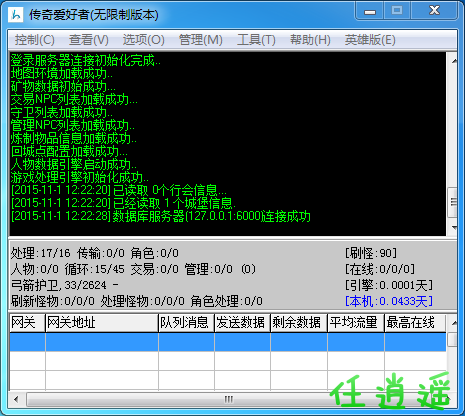Open the 查看(V) menu
465x416 pixels.
click(x=89, y=40)
